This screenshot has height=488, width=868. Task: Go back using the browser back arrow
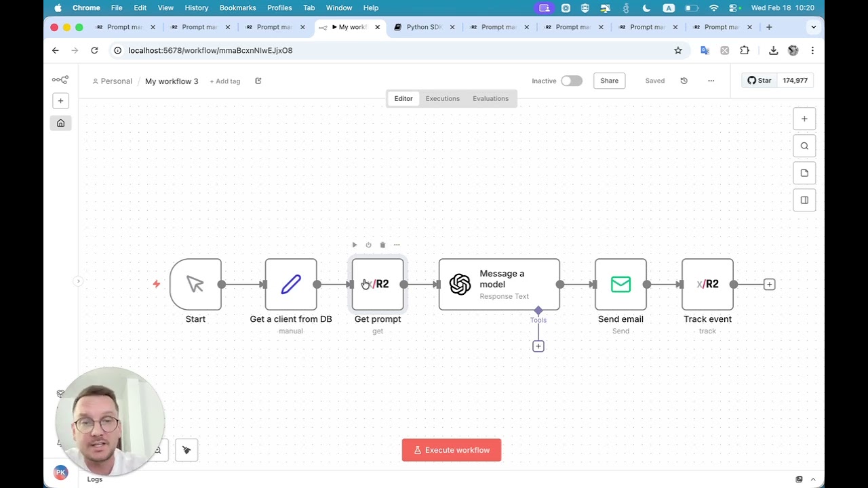pos(56,50)
